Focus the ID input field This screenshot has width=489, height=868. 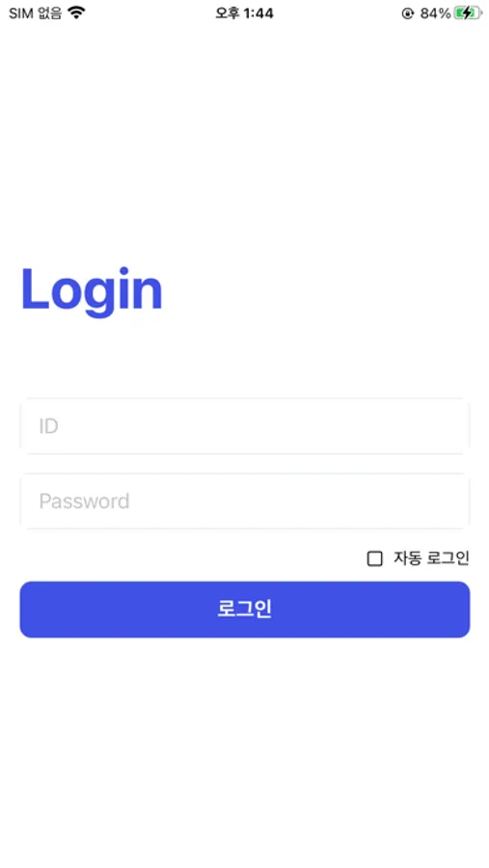245,425
